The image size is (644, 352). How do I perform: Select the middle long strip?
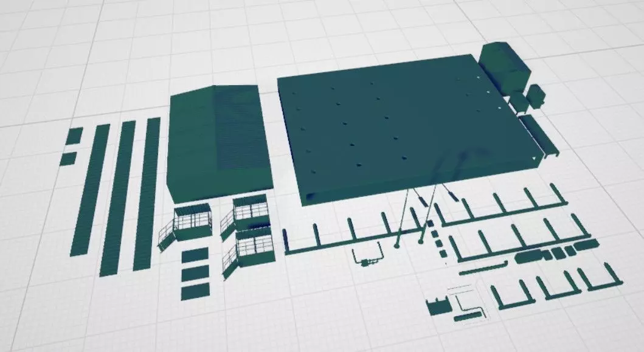[117, 198]
